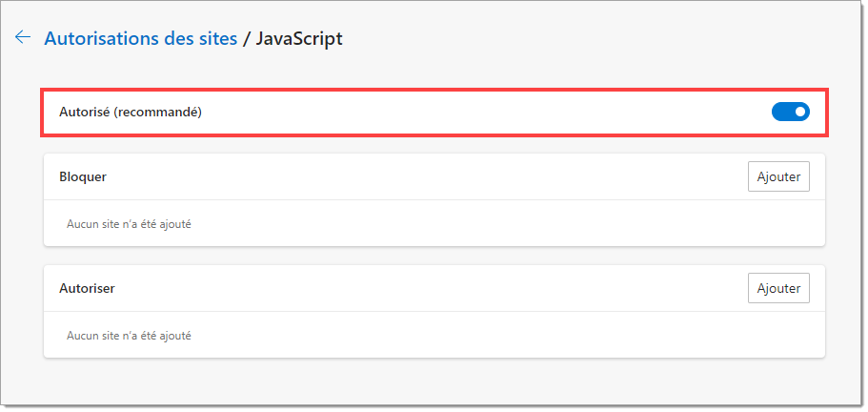Disable the Autorisé (recommandé) JavaScript toggle
Screen dimensions: 868x412
[x=791, y=112]
